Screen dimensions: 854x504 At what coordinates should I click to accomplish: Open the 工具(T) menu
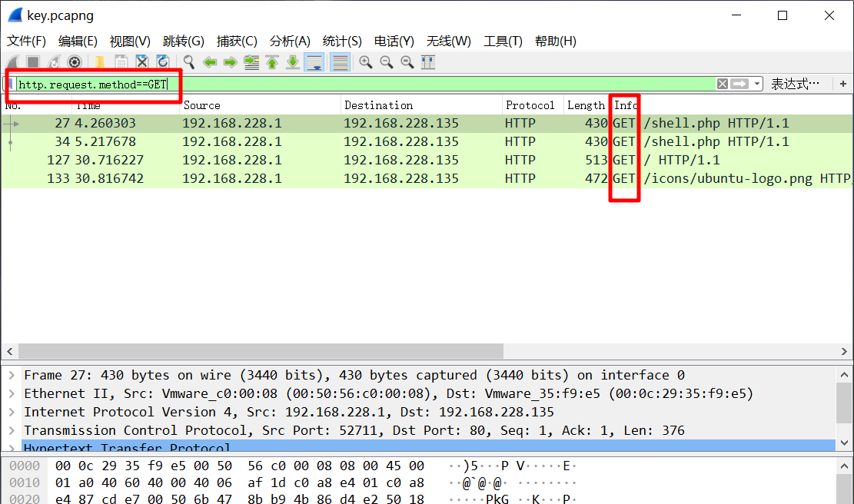503,41
